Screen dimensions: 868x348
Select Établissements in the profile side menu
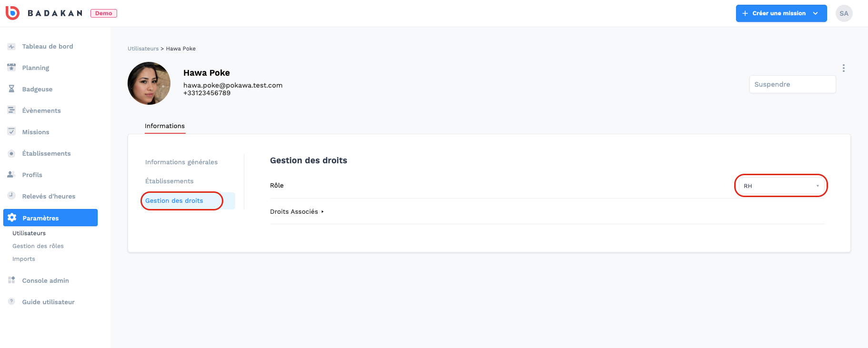click(170, 181)
